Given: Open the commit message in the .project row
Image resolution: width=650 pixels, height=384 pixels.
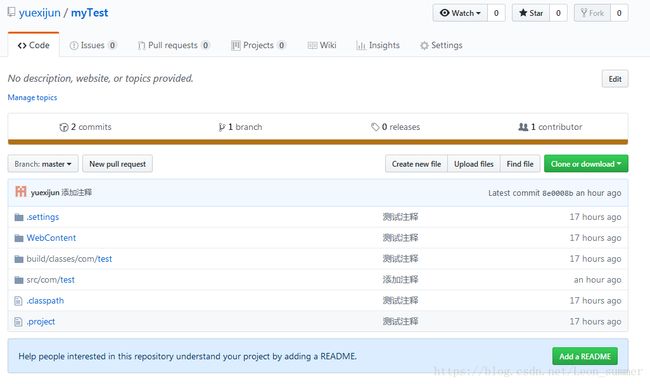Looking at the screenshot, I should [400, 322].
